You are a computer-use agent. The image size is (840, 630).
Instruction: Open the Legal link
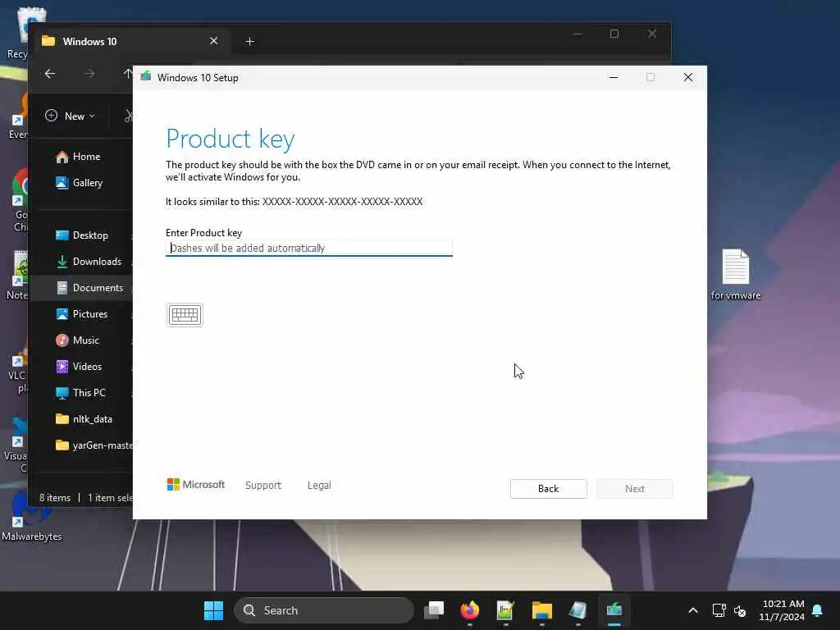pyautogui.click(x=319, y=486)
